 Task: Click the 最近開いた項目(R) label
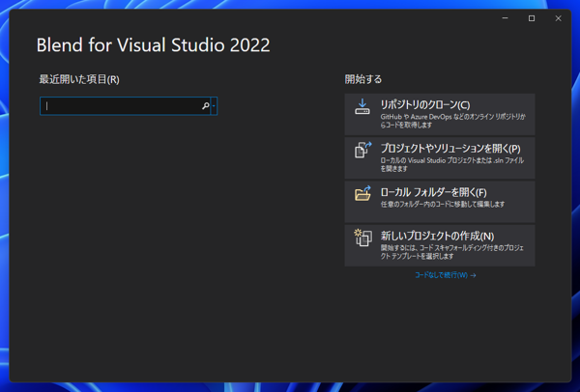tap(79, 79)
